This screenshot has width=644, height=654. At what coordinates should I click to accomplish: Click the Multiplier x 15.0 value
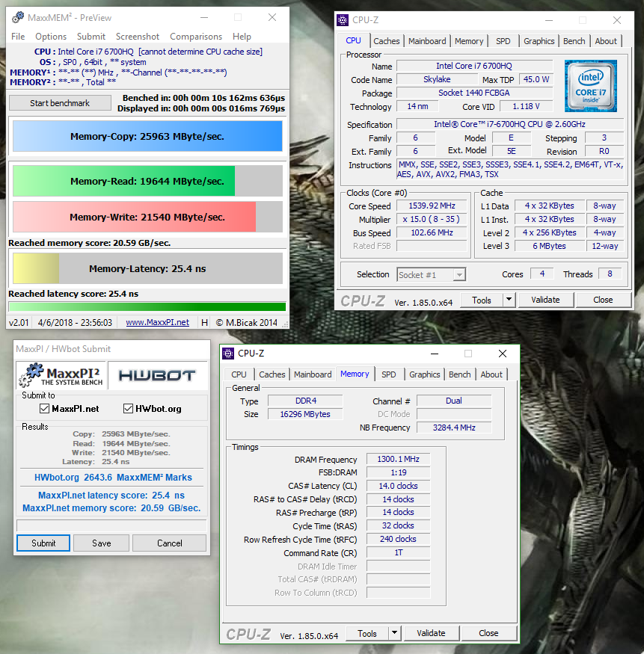coord(432,220)
